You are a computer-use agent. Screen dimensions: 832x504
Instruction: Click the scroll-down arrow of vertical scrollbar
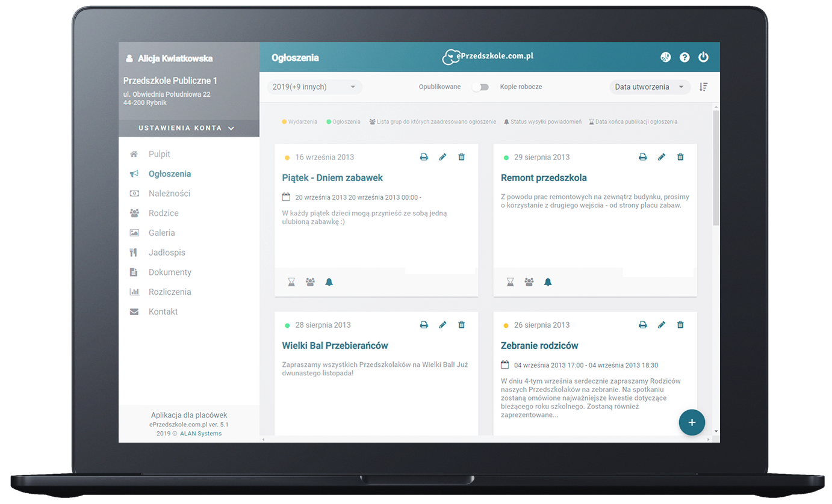tap(716, 431)
